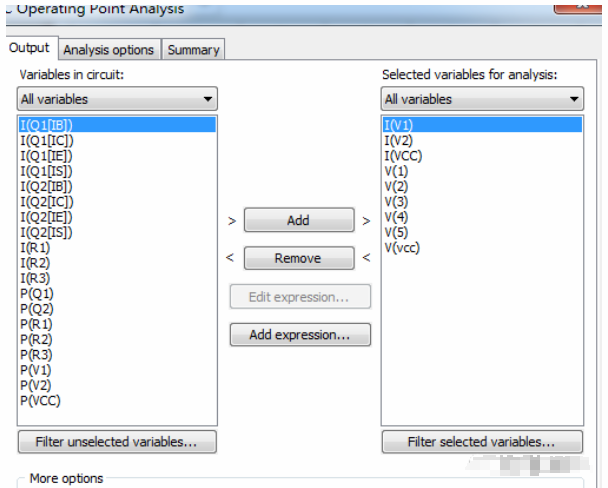Image resolution: width=608 pixels, height=488 pixels.
Task: Open Filter selected variables dialog
Action: click(x=481, y=441)
